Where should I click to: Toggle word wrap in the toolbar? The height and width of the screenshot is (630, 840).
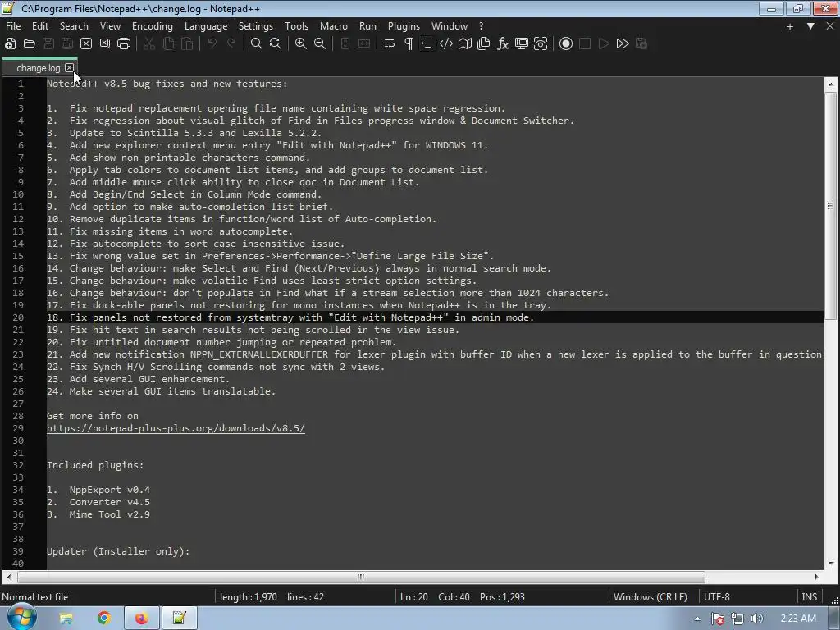point(390,44)
